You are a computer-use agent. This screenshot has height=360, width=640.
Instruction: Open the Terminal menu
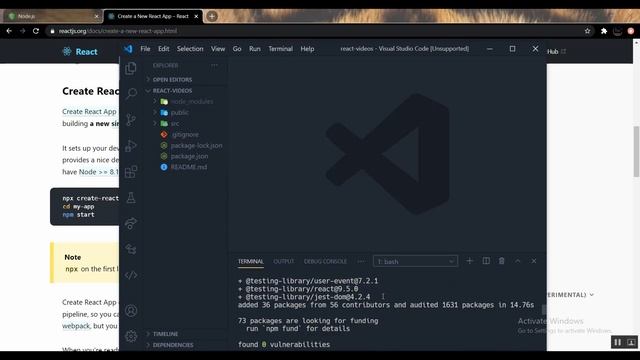[x=280, y=49]
